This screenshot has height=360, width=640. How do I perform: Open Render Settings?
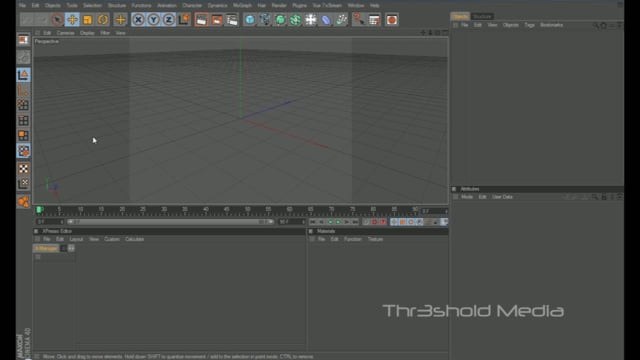click(232, 20)
